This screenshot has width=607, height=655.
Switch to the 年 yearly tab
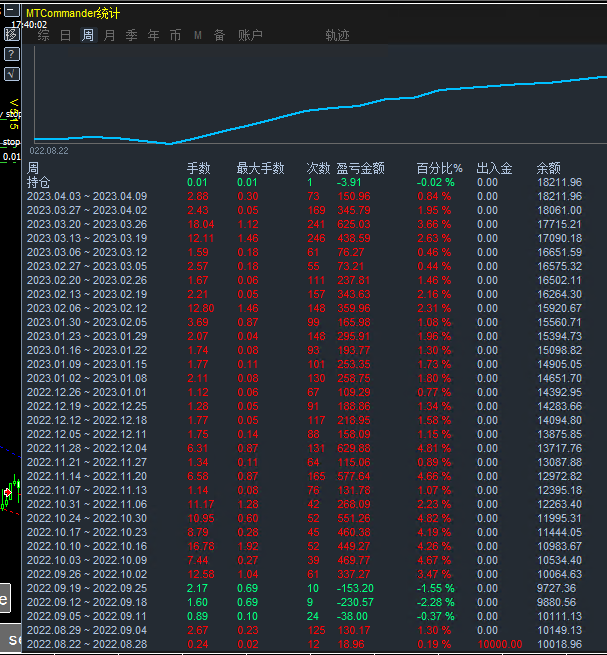[x=153, y=35]
